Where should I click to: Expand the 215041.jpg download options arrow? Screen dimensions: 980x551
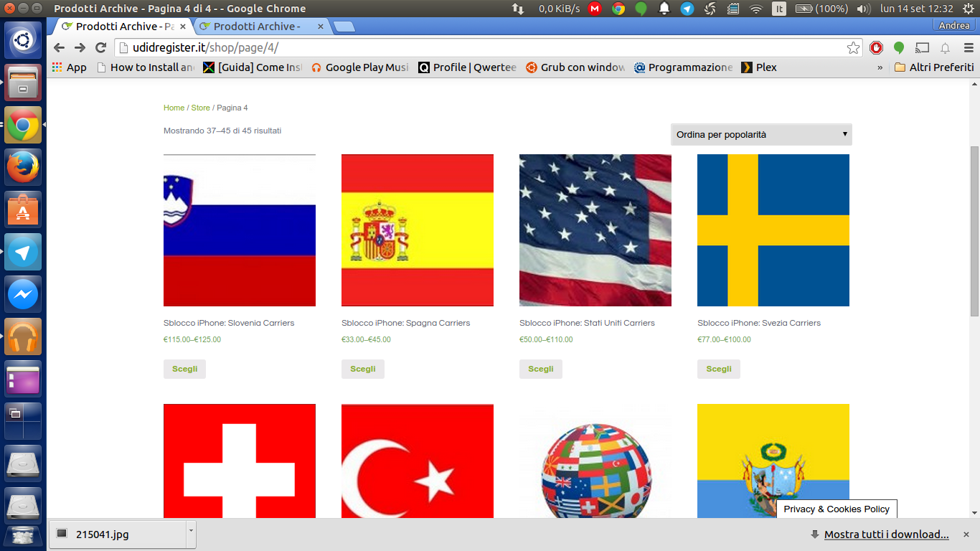190,534
